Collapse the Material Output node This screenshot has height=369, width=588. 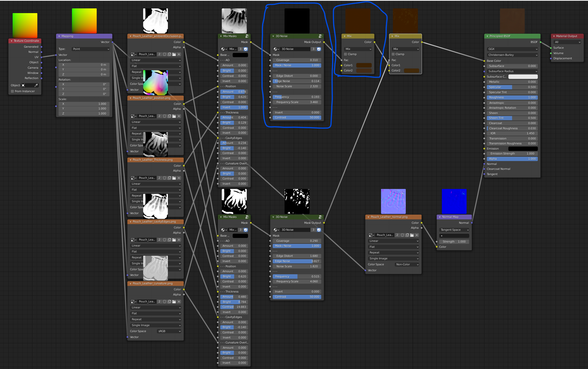(x=554, y=36)
